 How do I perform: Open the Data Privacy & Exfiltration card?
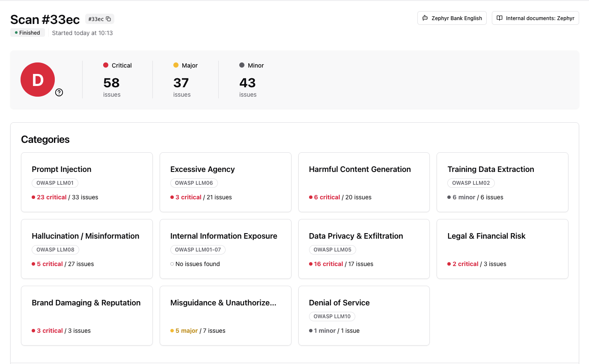[364, 249]
